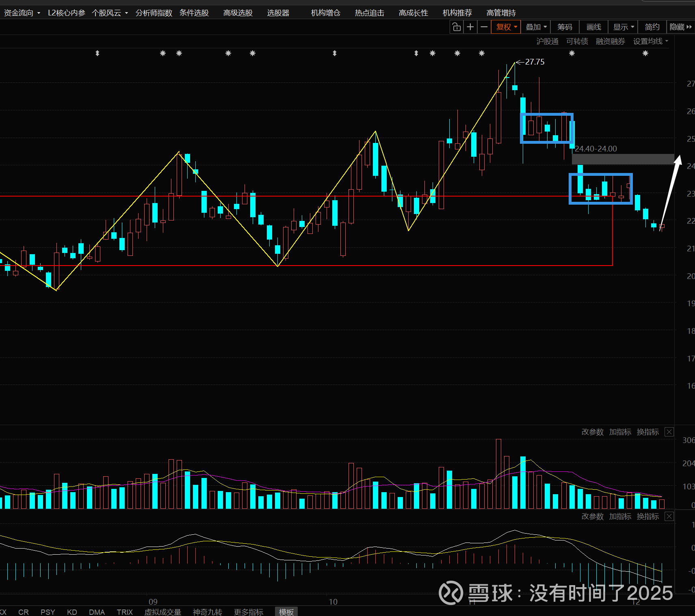Switch to the TRIX indicator tab
Image resolution: width=695 pixels, height=616 pixels.
coord(125,612)
